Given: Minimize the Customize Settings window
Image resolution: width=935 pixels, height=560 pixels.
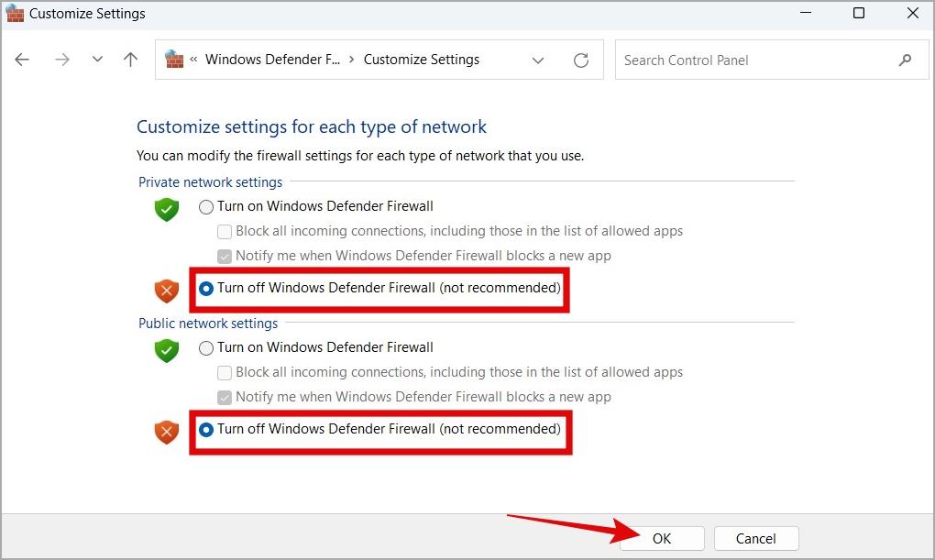Looking at the screenshot, I should coord(806,13).
